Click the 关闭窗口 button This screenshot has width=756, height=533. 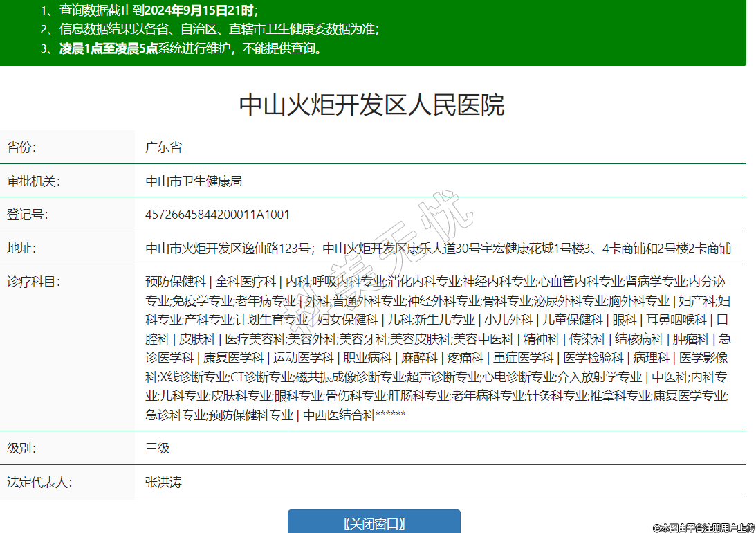(x=374, y=523)
